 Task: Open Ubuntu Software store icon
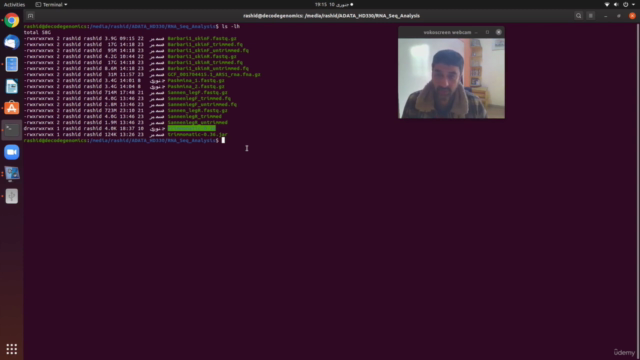(11, 108)
